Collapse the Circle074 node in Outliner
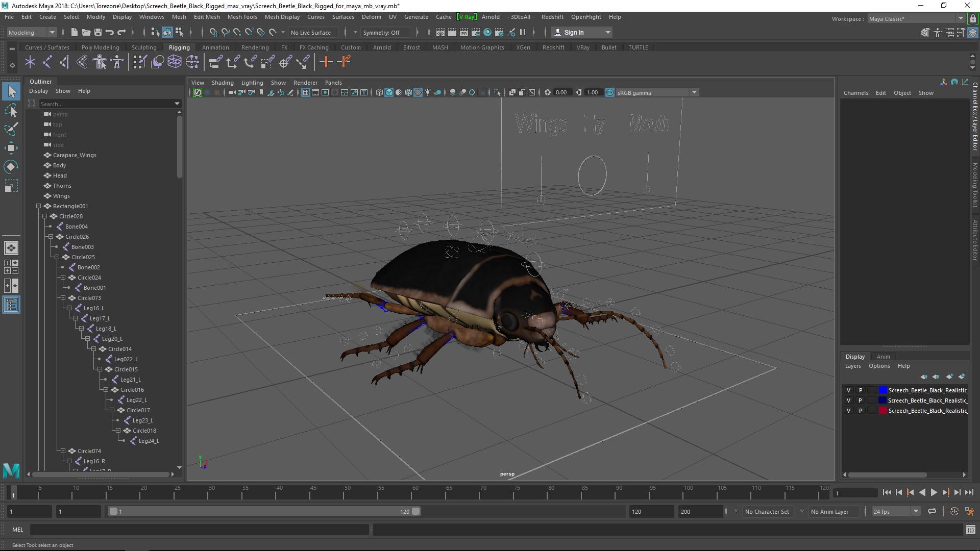 pyautogui.click(x=63, y=451)
